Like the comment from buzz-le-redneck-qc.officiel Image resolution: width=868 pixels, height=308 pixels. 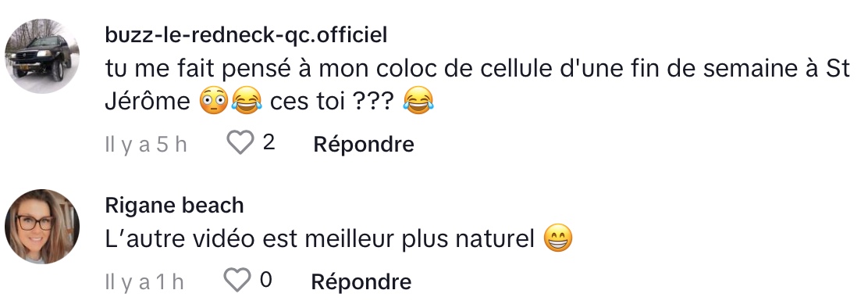(x=240, y=143)
